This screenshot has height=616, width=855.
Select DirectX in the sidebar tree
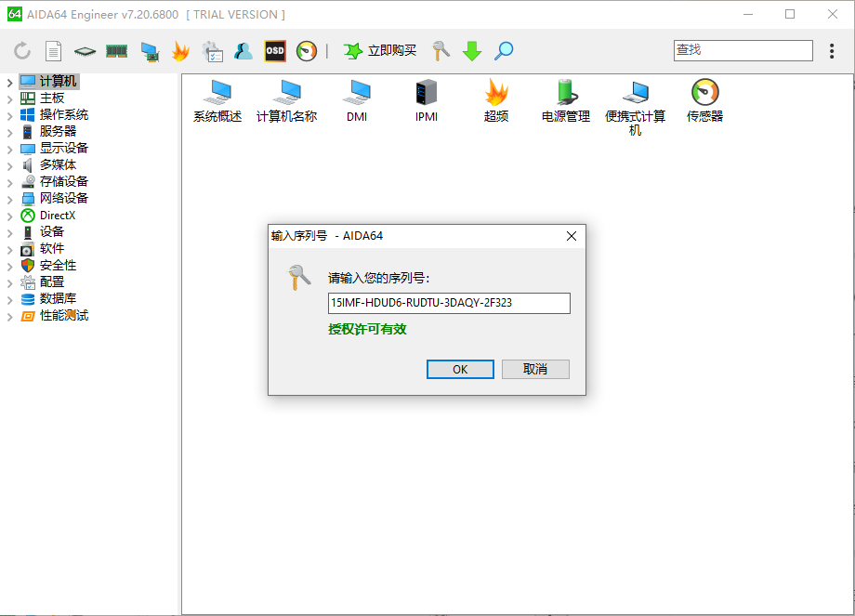coord(58,216)
